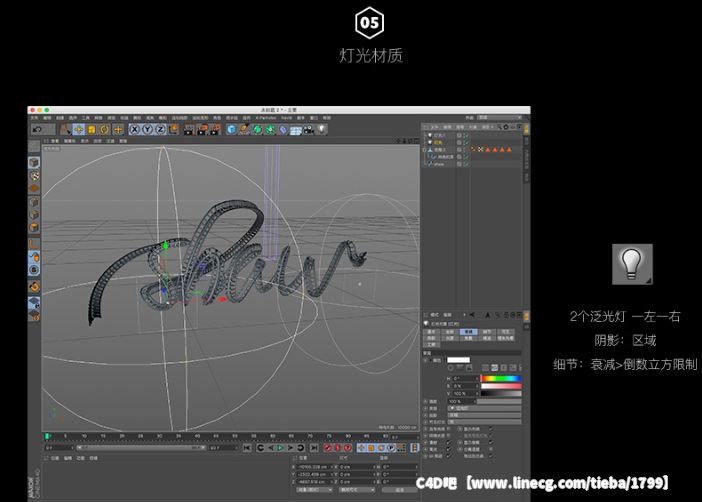The width and height of the screenshot is (702, 502).
Task: Toggle the specular checkbox
Action: pyautogui.click(x=448, y=449)
